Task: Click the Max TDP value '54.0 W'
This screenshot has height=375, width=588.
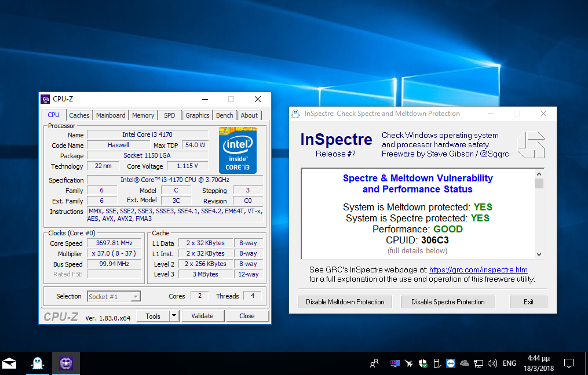Action: (195, 145)
